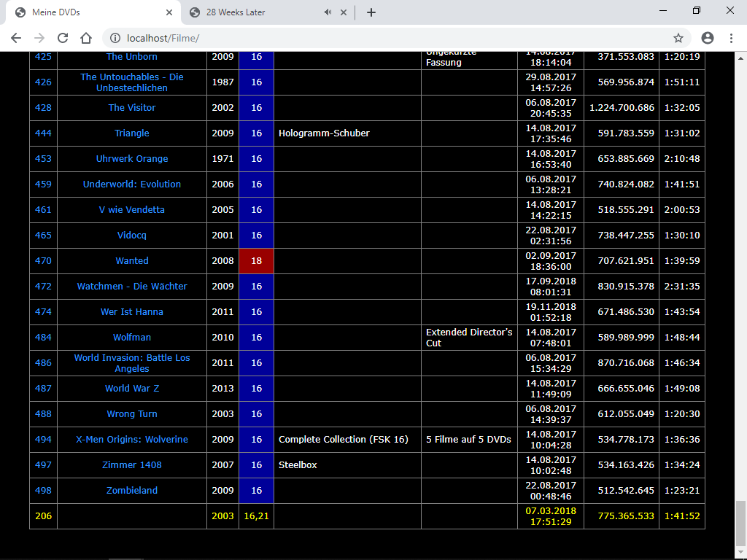The width and height of the screenshot is (747, 560).
Task: Open movie ID link 494
Action: pos(43,440)
